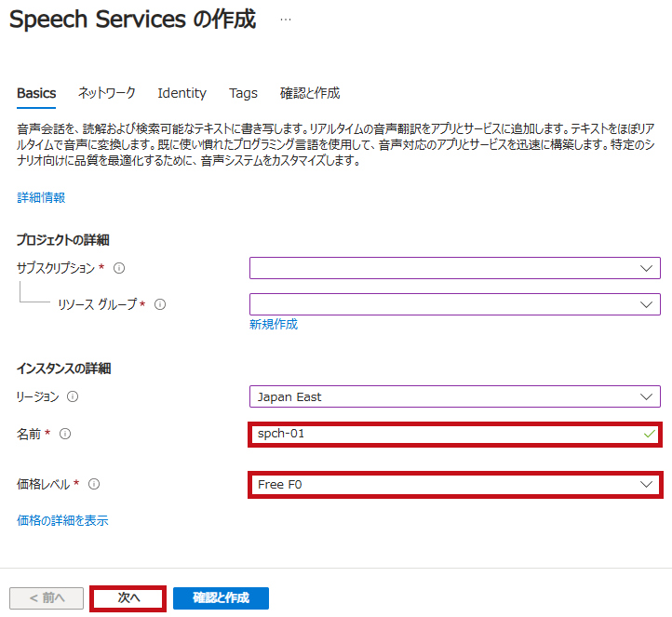Open the Japan East region dropdown

(x=455, y=396)
